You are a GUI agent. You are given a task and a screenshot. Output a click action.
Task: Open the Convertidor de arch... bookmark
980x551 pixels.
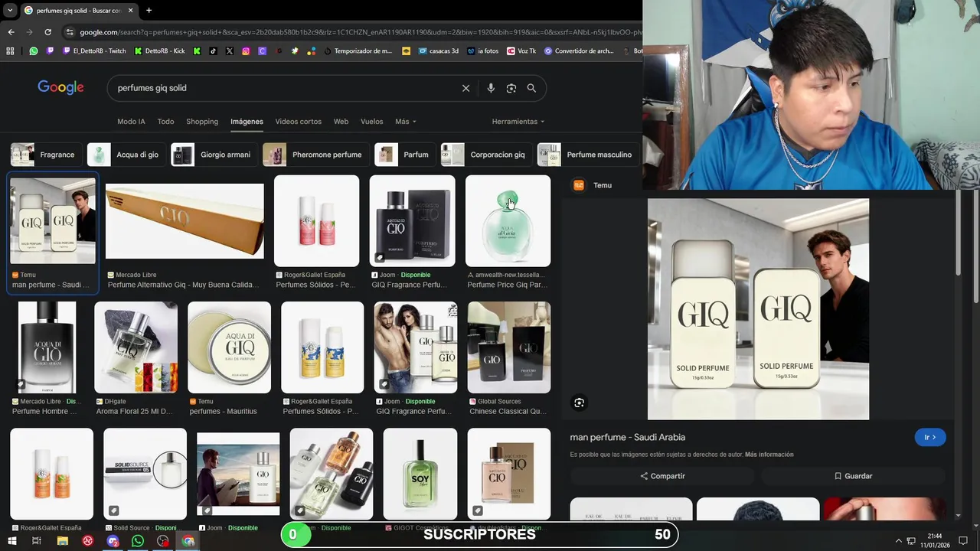[x=579, y=51]
